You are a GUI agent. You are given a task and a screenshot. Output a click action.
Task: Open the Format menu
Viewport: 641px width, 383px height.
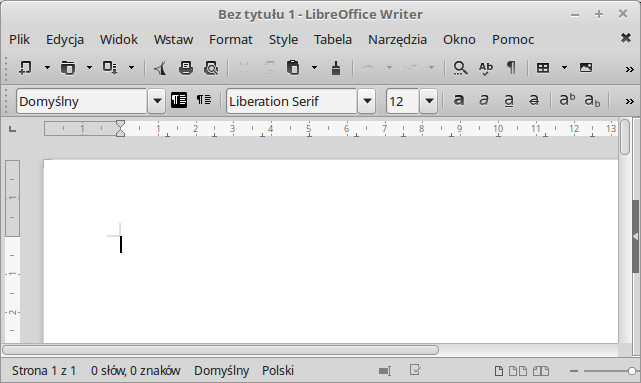[231, 40]
